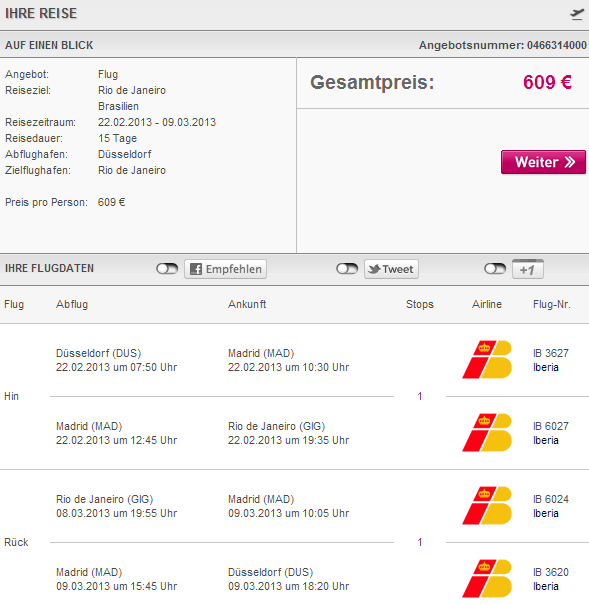Viewport: 589px width, 604px height.
Task: Toggle the switch next to Facebook Empfehlen
Action: coord(167,268)
